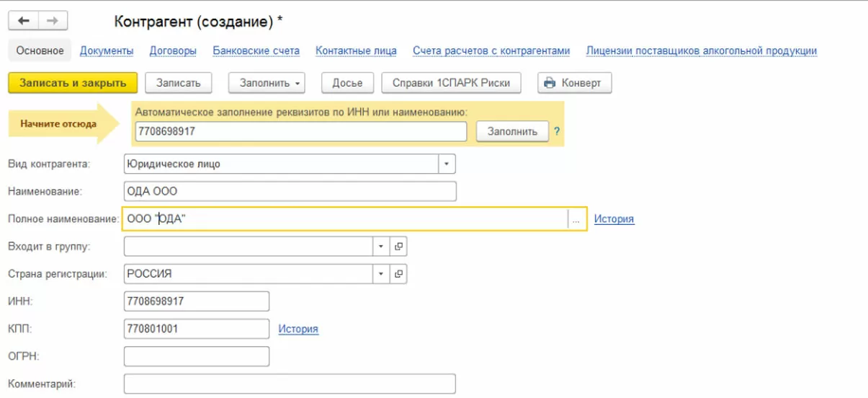
Task: Click the help question mark icon
Action: (x=556, y=132)
